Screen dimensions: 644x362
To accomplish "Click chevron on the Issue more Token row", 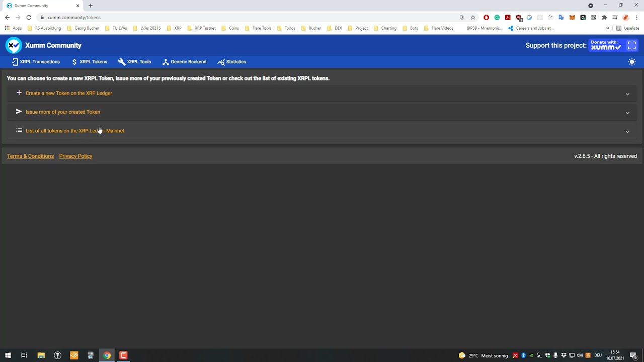I will click(627, 113).
